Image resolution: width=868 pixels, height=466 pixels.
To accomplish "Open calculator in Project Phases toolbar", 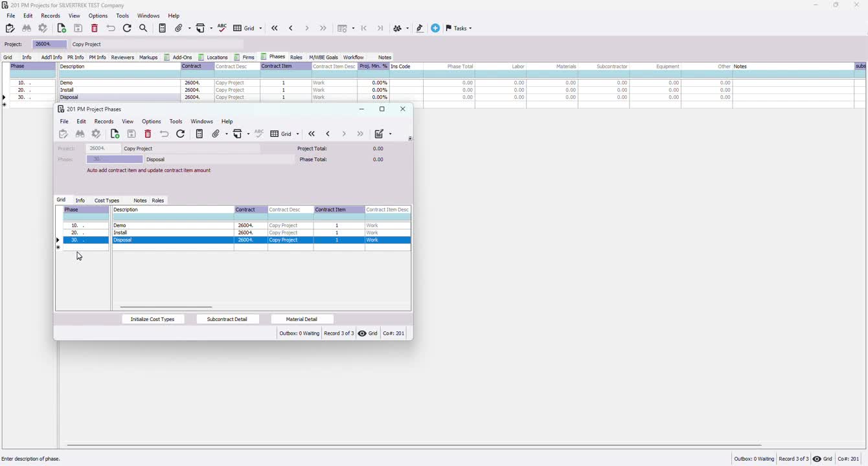I will (200, 134).
